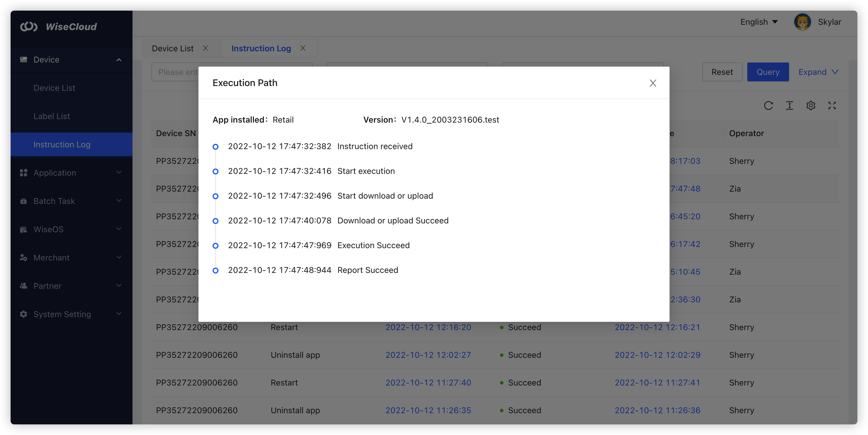Screen dimensions: 868x435
Task: Click the Query button
Action: pos(768,72)
